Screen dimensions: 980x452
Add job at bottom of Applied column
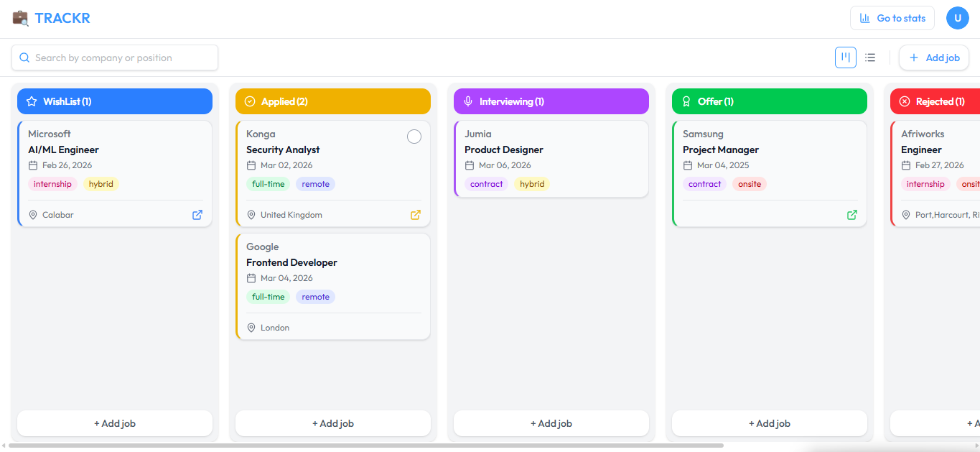(333, 423)
